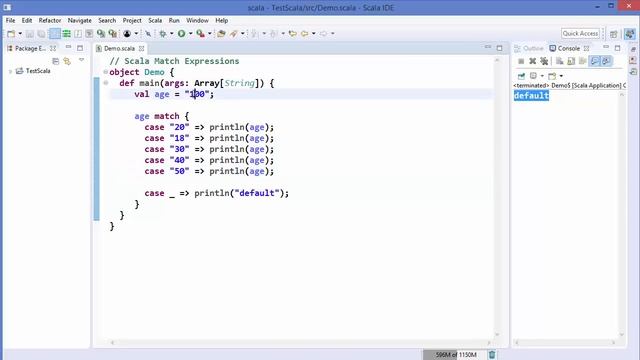Image resolution: width=640 pixels, height=360 pixels.
Task: Open the File menu
Action: point(10,20)
